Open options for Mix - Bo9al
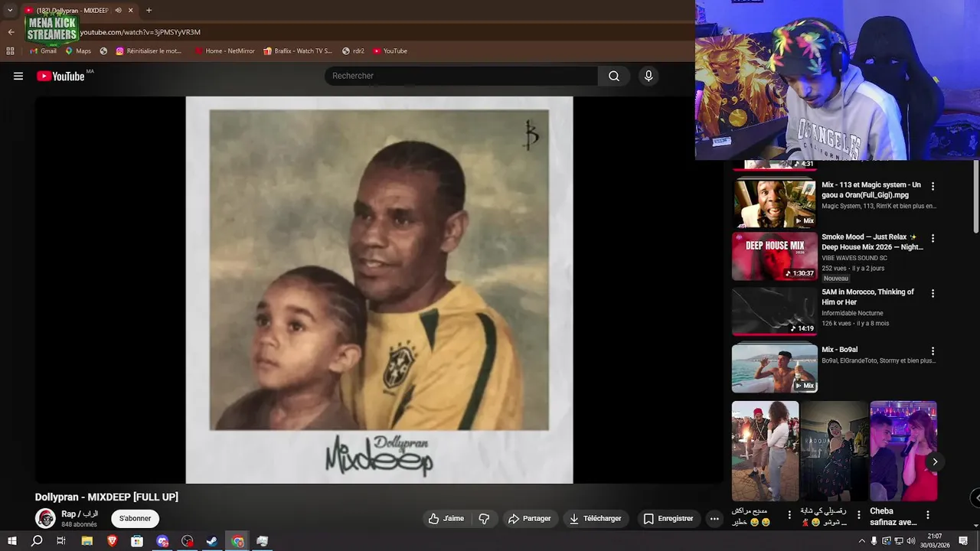 [933, 350]
